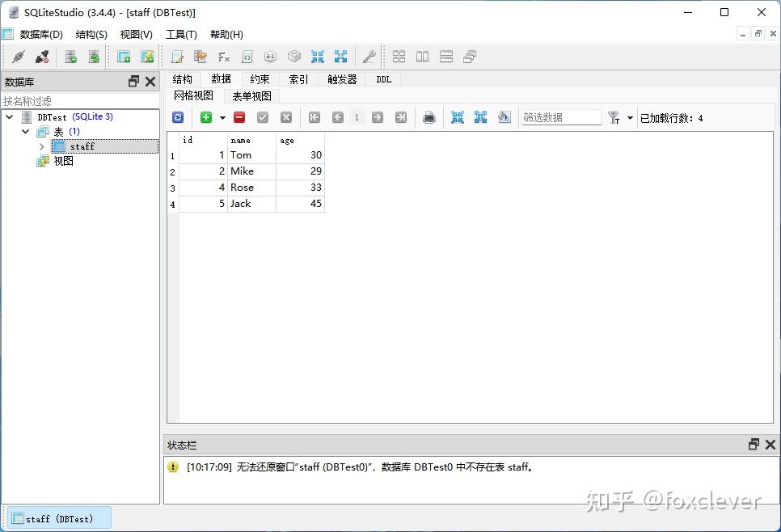Open the 数据库(D) menu
This screenshot has width=781, height=532.
pyautogui.click(x=41, y=35)
